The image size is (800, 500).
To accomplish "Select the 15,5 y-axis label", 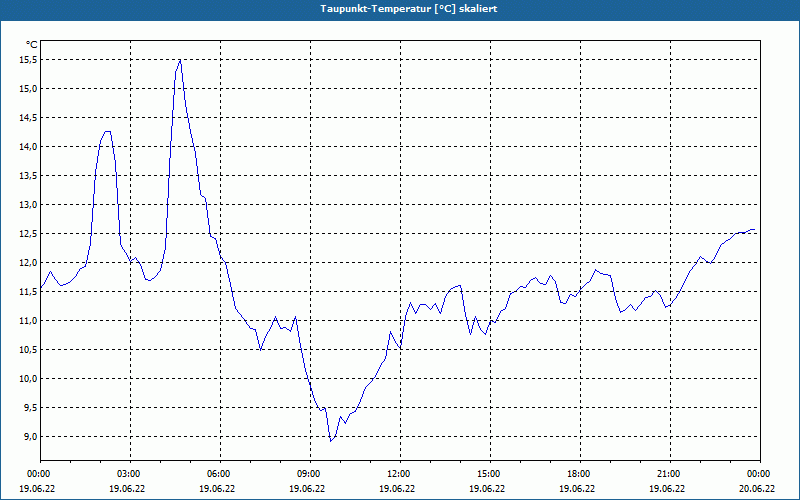I will click(29, 60).
